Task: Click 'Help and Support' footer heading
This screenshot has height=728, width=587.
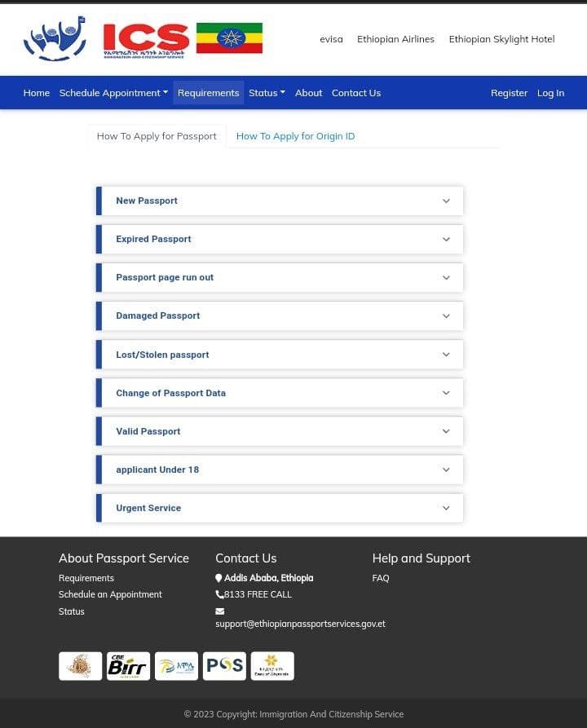Action: point(421,558)
